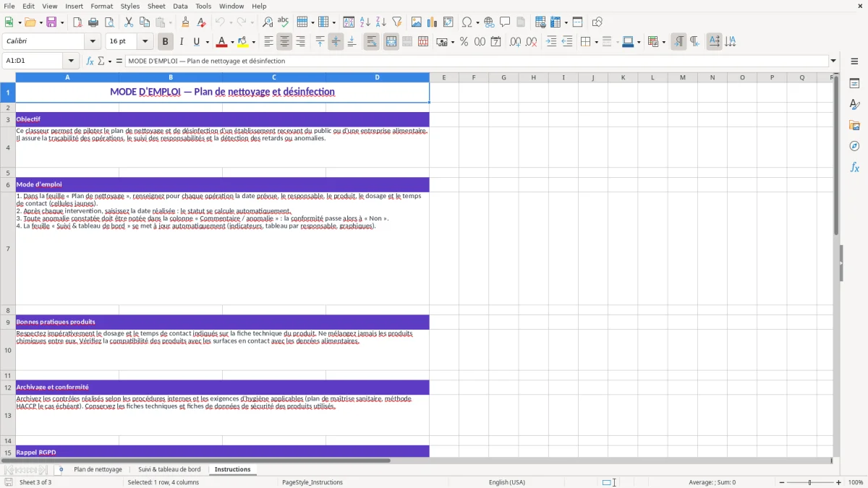Open the Save button dropdown arrow
Screen dimensions: 868x488
point(62,22)
